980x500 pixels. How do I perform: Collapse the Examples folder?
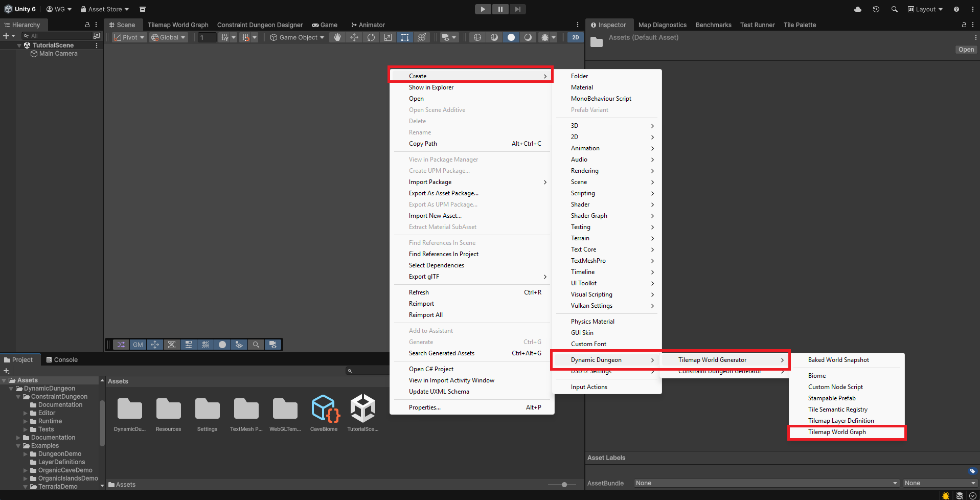pos(18,446)
